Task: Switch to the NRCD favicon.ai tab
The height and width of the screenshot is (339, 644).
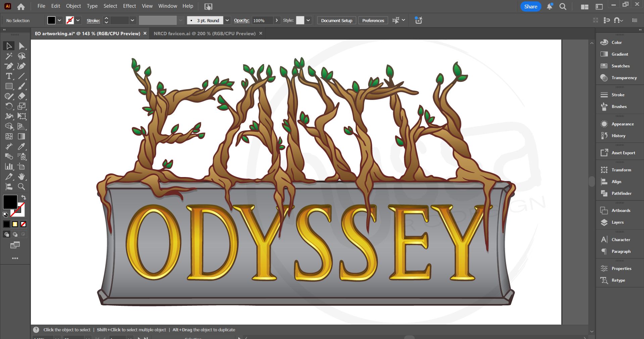Action: [x=204, y=33]
